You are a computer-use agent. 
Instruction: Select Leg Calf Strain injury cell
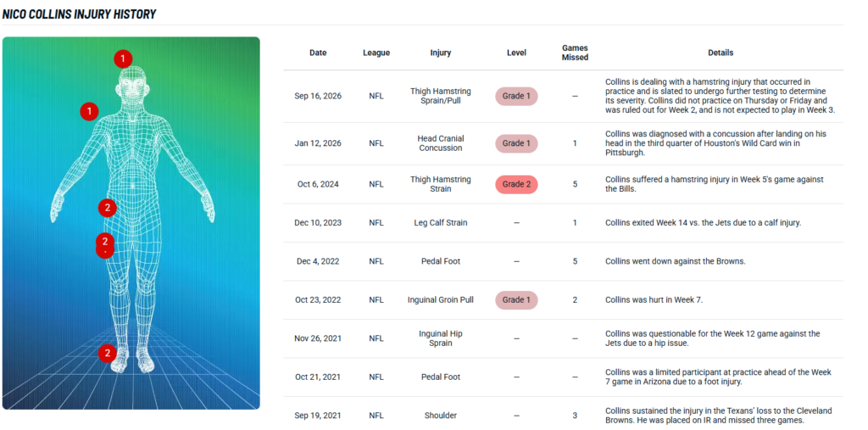coord(441,223)
